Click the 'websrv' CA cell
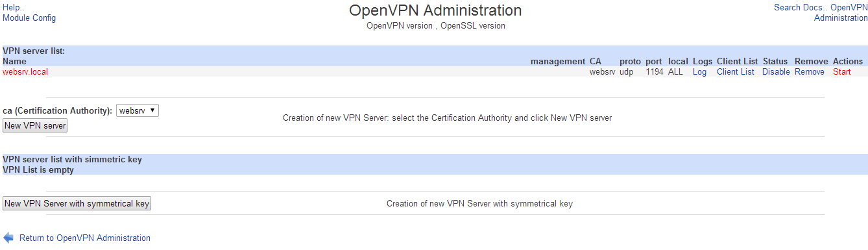The height and width of the screenshot is (250, 868). [602, 71]
